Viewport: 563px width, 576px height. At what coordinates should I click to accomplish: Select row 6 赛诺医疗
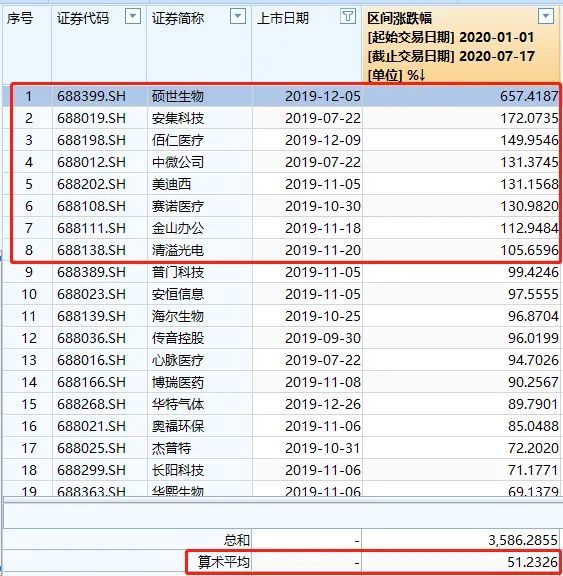click(x=281, y=206)
